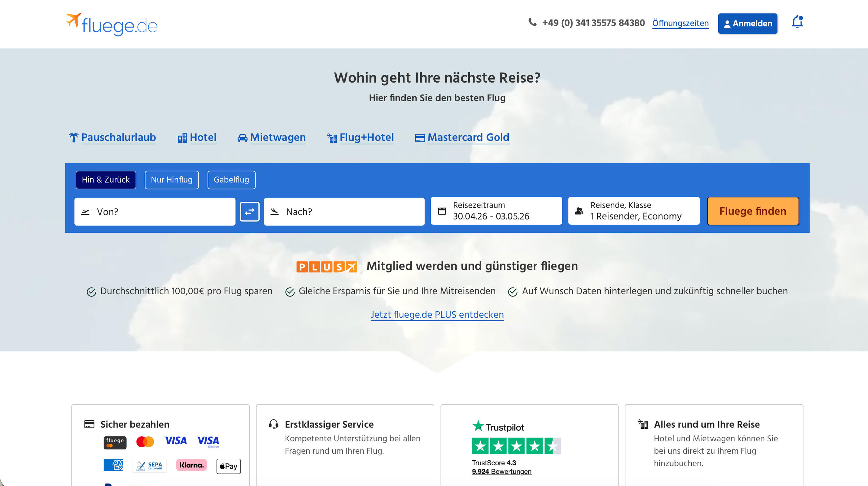868x486 pixels.
Task: Click the building icon beside Hotel
Action: pos(182,138)
